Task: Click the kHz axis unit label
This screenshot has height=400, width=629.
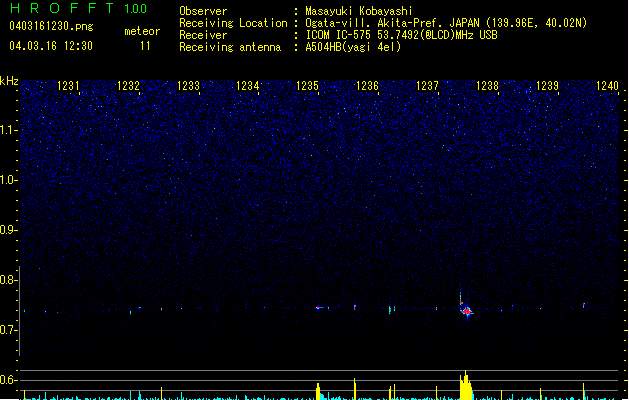Action: tap(9, 81)
